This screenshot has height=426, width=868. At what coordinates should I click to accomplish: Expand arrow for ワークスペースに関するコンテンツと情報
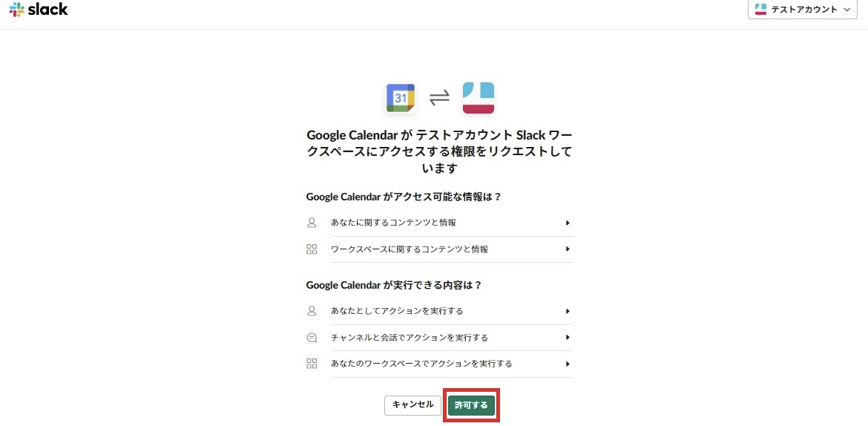568,249
